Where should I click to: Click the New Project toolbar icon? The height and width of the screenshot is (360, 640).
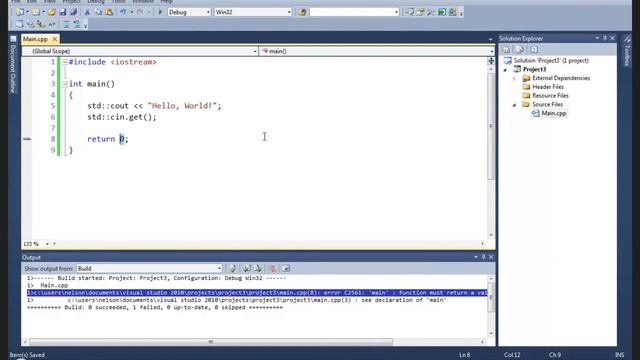[20, 12]
